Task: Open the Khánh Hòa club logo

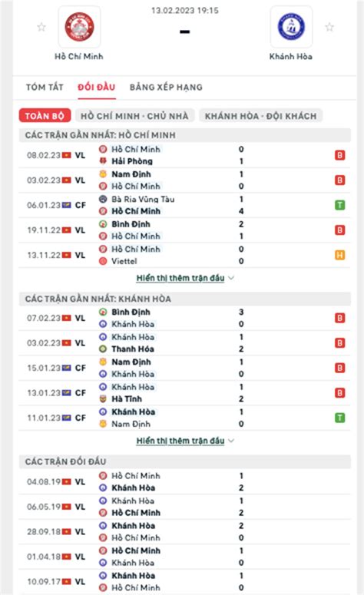Action: (291, 27)
